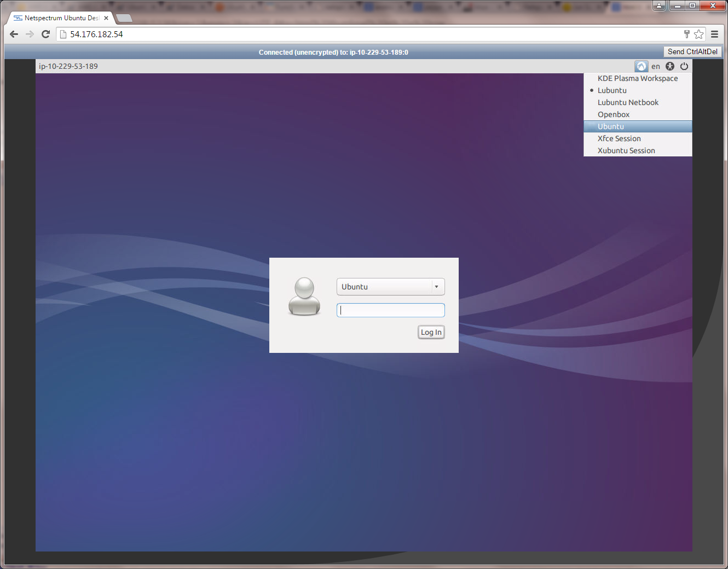728x569 pixels.
Task: Open the power options icon
Action: click(x=684, y=66)
